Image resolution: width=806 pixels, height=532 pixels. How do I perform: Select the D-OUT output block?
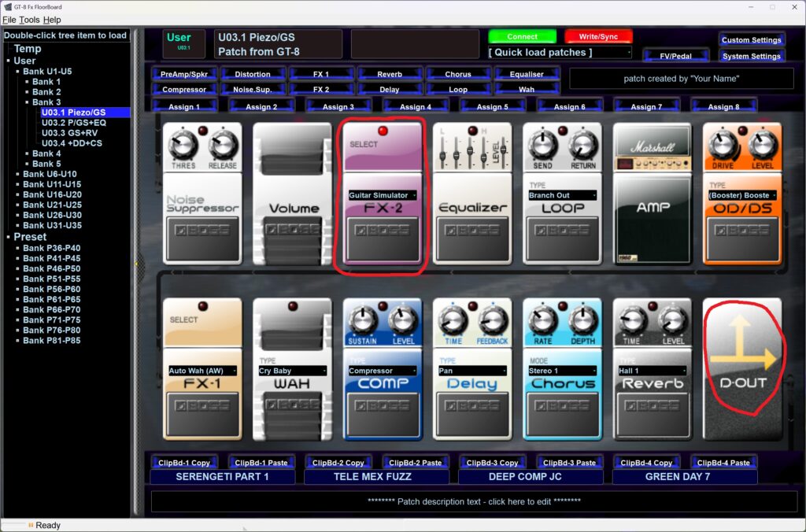point(742,368)
